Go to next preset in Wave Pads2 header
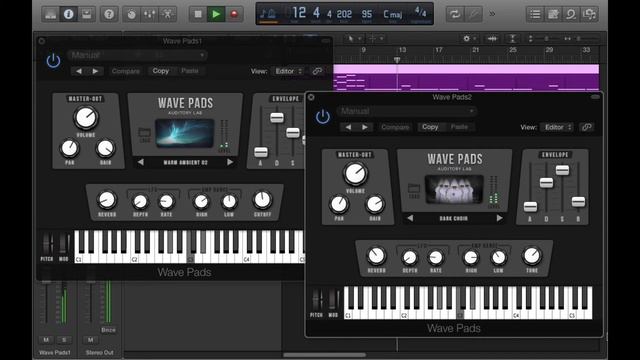Viewport: 640px width, 360px height. tap(364, 127)
